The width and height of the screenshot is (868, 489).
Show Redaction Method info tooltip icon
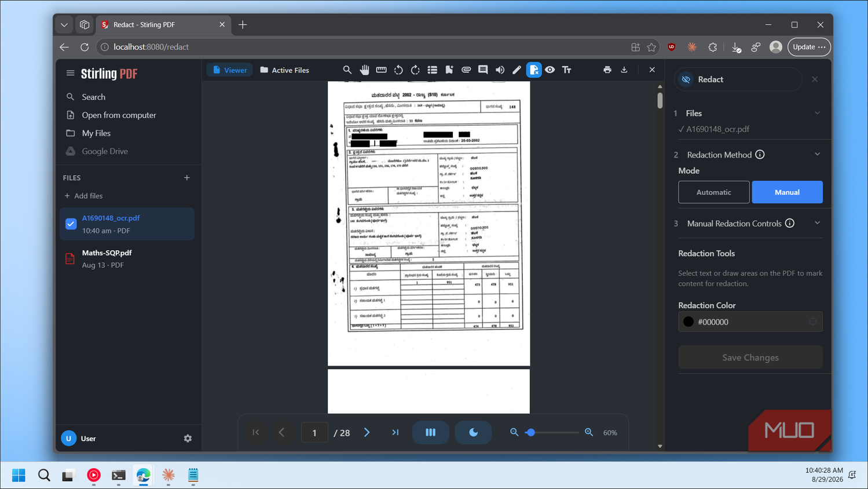tap(760, 154)
